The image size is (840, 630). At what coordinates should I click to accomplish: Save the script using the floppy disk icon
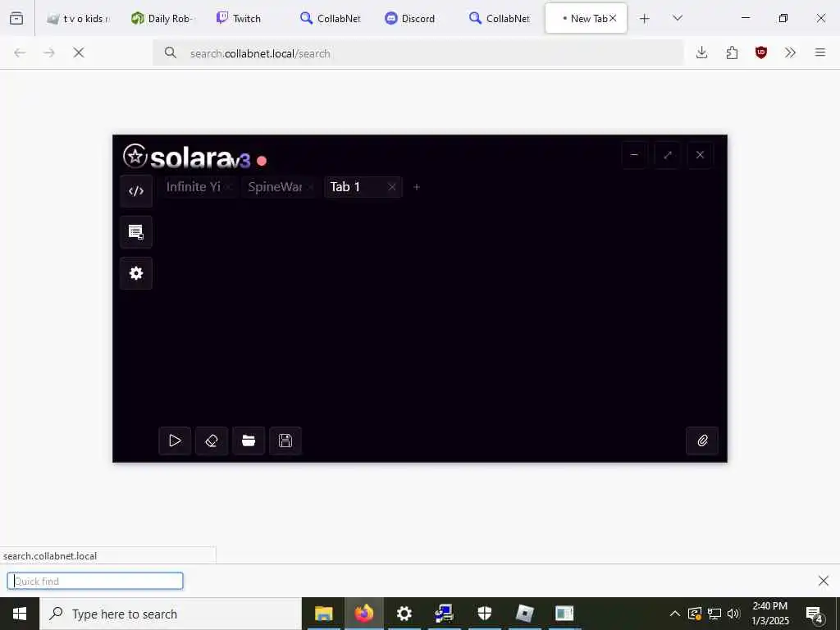[x=285, y=441]
